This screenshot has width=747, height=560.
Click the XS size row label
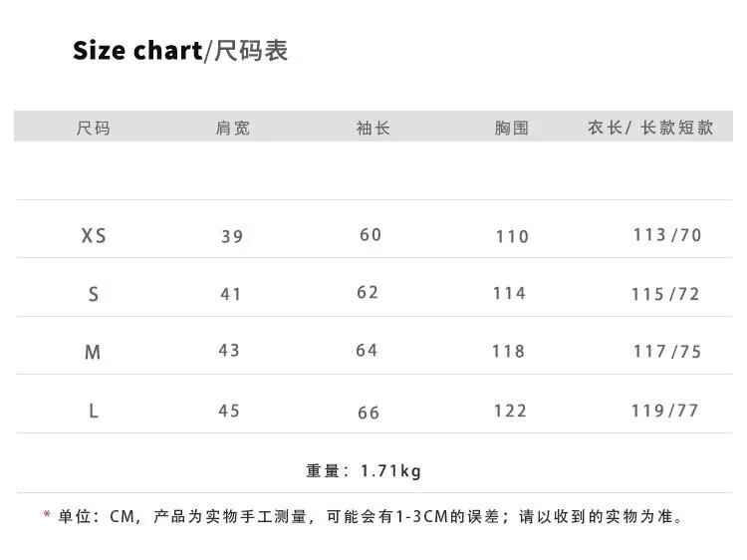click(x=94, y=236)
